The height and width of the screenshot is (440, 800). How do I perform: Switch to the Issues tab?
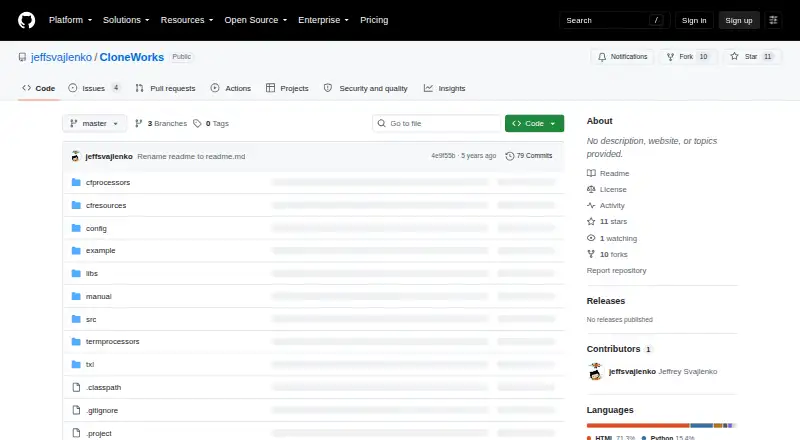click(x=94, y=88)
